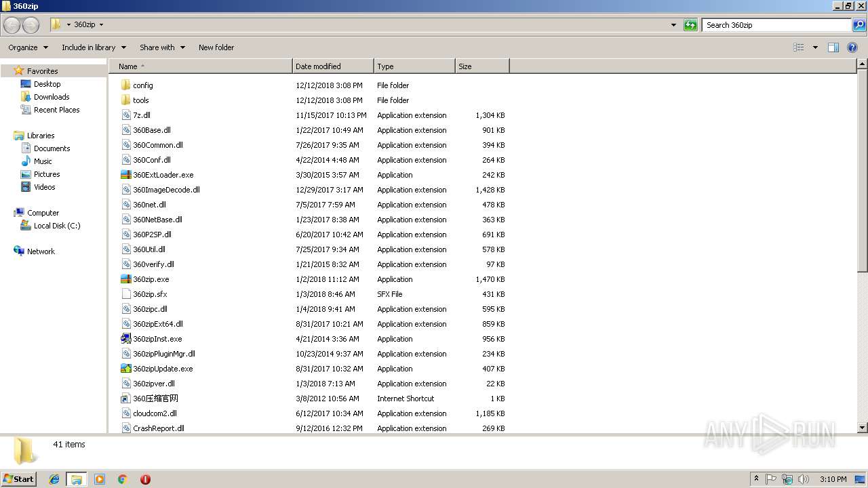Select the config folder icon
The image size is (868, 488).
[x=125, y=85]
